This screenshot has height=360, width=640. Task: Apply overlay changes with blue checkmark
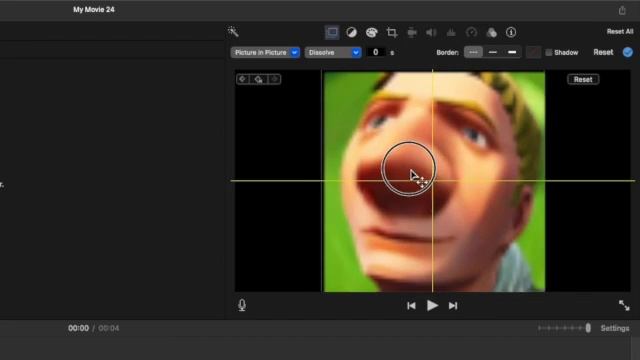click(x=628, y=52)
